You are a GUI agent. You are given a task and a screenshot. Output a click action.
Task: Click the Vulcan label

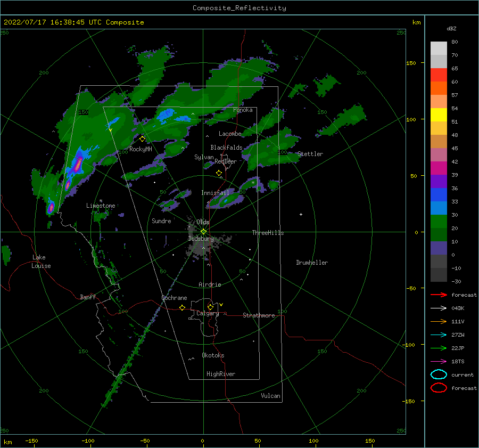pyautogui.click(x=271, y=396)
